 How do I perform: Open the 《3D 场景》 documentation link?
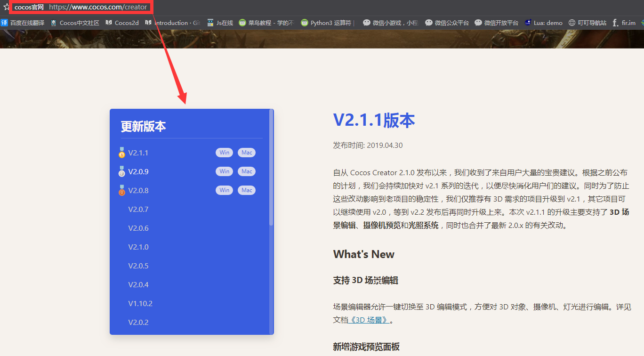click(370, 320)
